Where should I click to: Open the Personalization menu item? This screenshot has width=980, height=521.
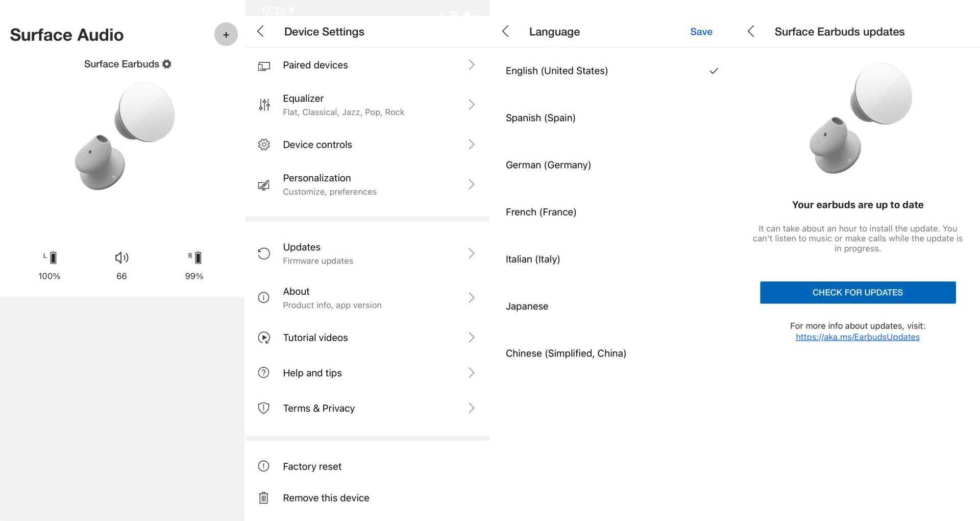tap(316, 184)
